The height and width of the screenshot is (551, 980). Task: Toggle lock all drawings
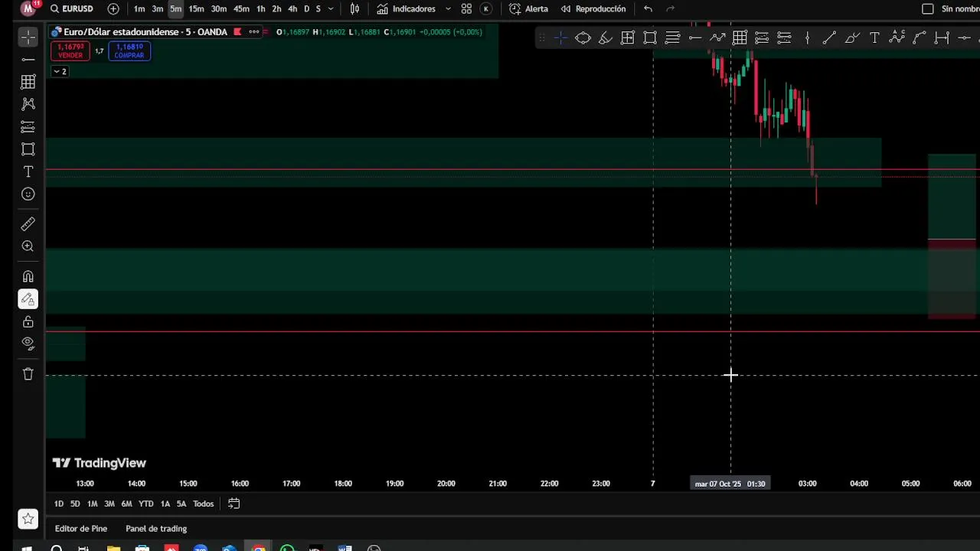click(x=28, y=321)
